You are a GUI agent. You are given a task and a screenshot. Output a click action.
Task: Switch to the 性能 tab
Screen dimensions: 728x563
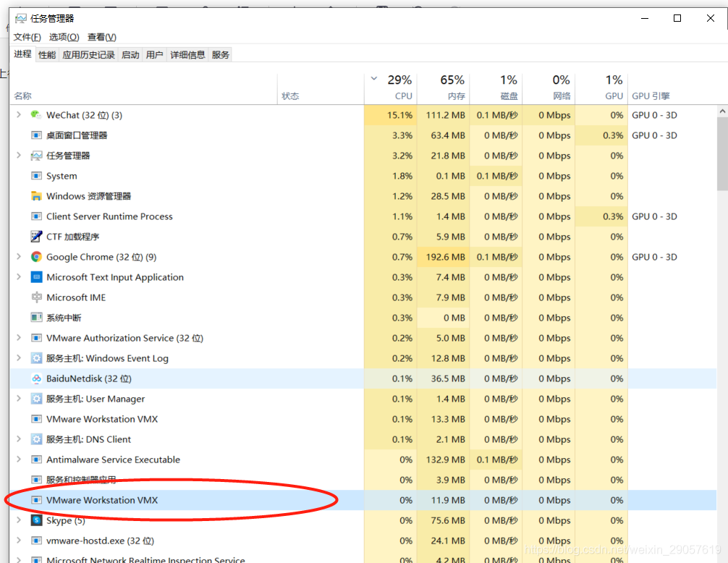(x=47, y=55)
